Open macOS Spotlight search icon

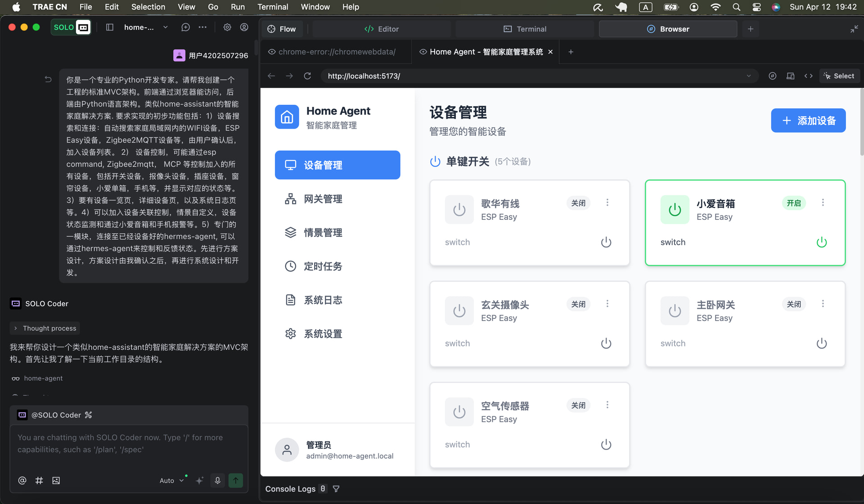point(736,7)
